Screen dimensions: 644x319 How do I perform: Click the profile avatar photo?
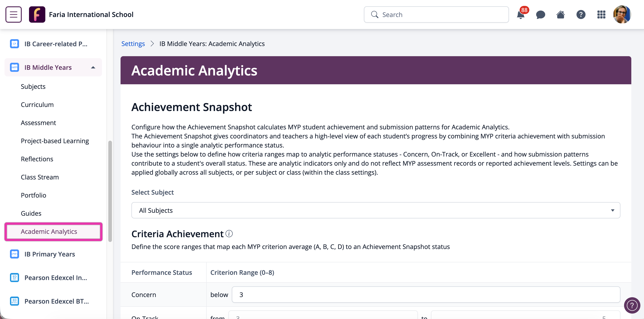(x=622, y=14)
